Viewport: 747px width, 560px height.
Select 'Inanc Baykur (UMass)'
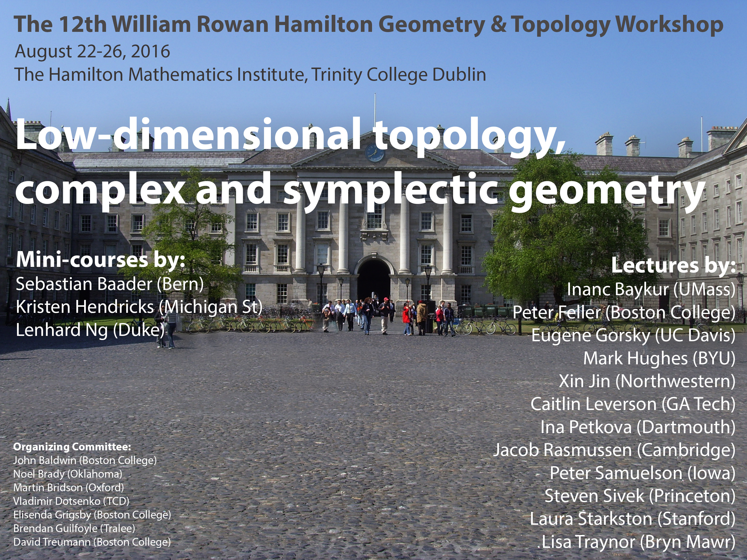point(651,290)
